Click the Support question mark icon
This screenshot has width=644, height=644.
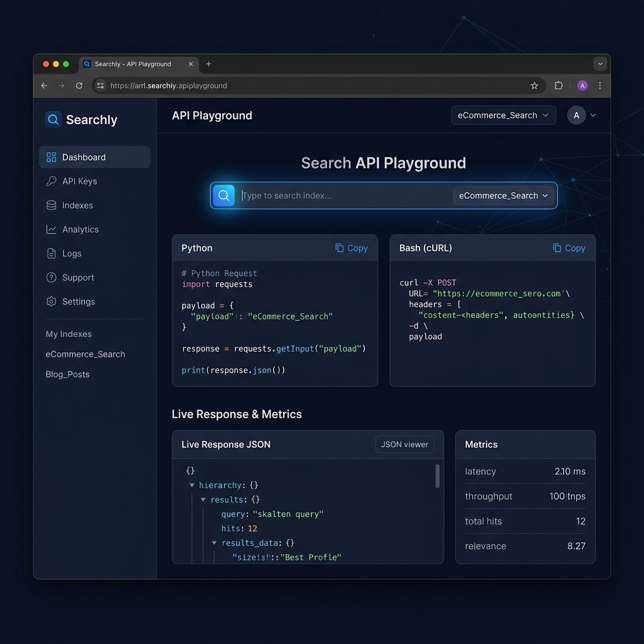[52, 277]
